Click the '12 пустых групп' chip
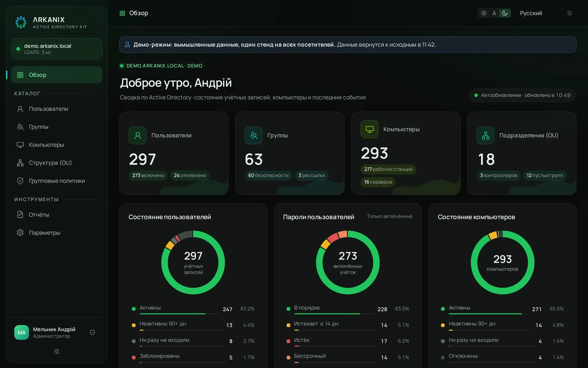Image resolution: width=588 pixels, height=368 pixels. (545, 176)
